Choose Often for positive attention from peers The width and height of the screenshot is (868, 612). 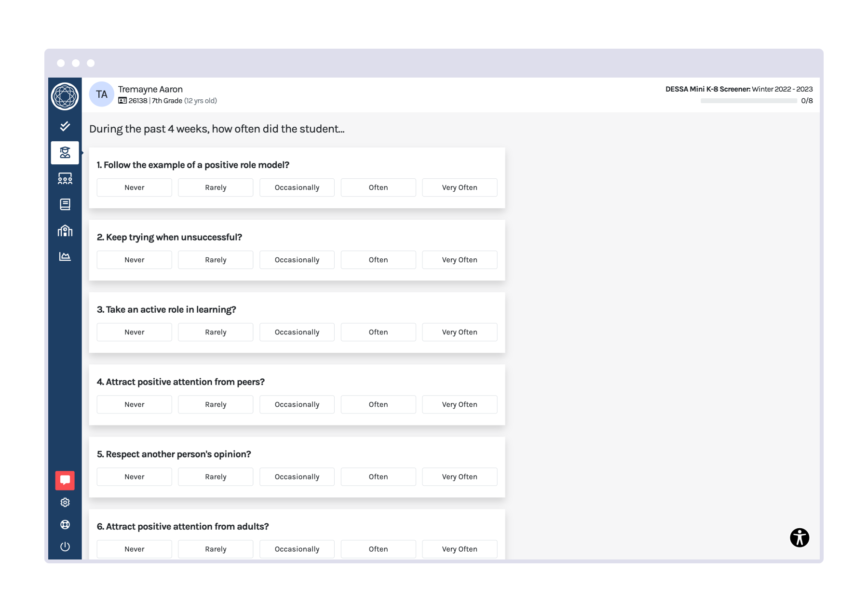(x=378, y=404)
